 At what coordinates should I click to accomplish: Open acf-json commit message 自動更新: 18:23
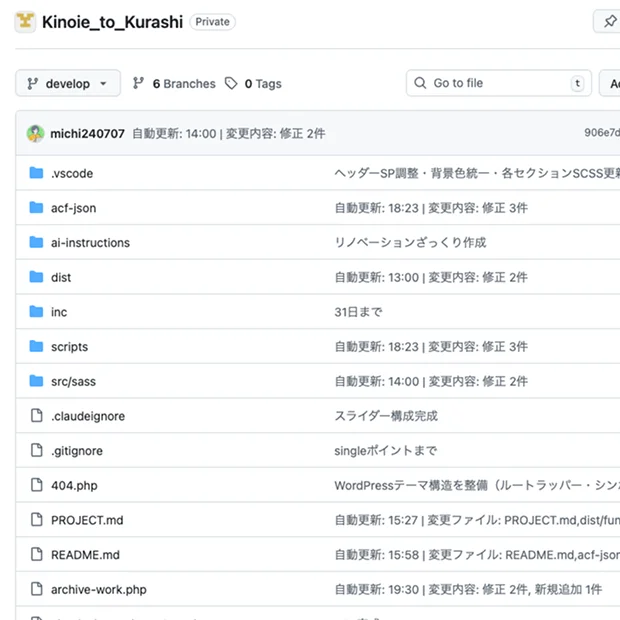(431, 208)
